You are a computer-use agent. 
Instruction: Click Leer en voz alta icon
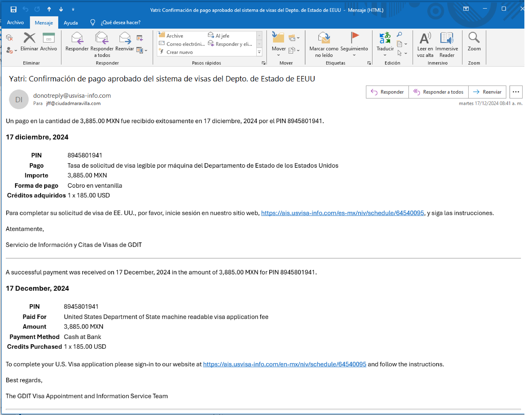(x=425, y=38)
